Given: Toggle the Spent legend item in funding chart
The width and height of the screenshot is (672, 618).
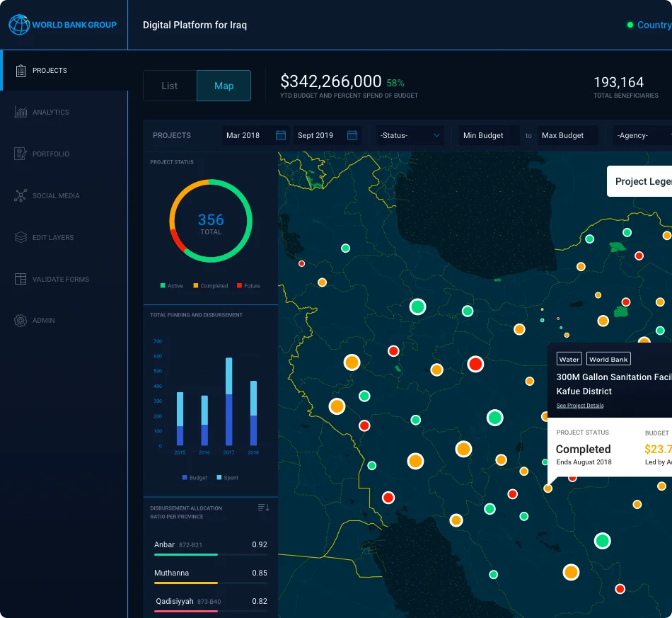Looking at the screenshot, I should click(228, 477).
